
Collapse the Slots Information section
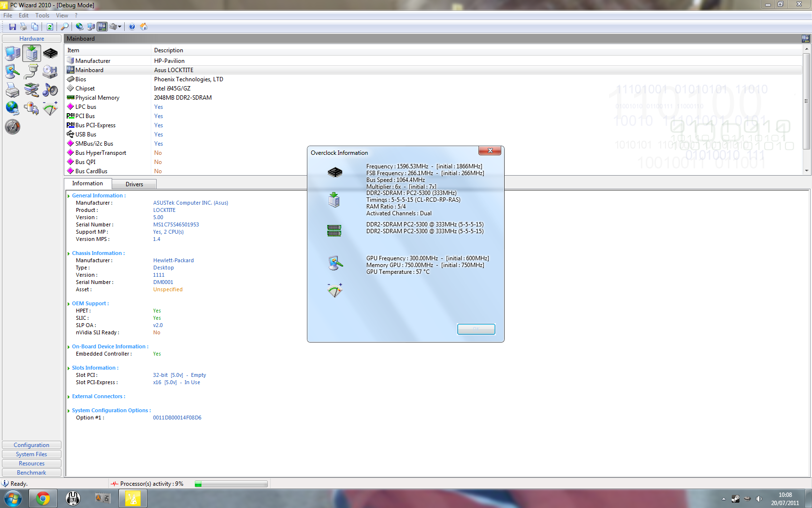(x=69, y=368)
